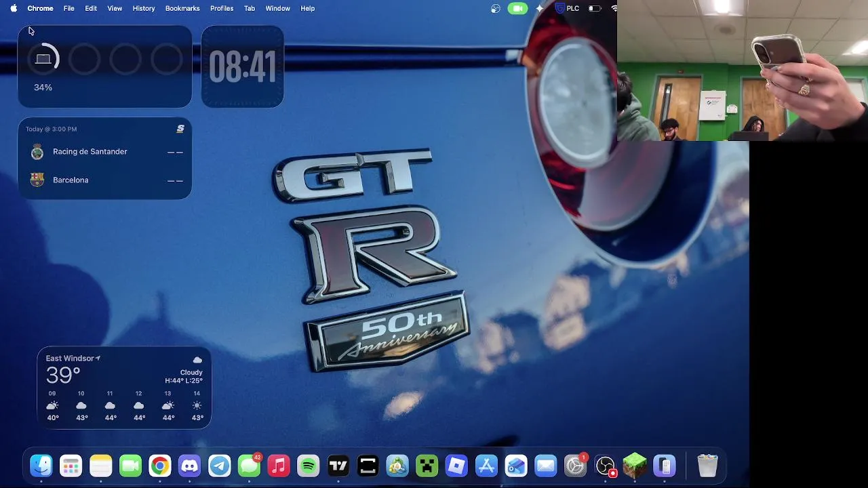This screenshot has height=488, width=868.
Task: Open the View menu
Action: pos(115,8)
